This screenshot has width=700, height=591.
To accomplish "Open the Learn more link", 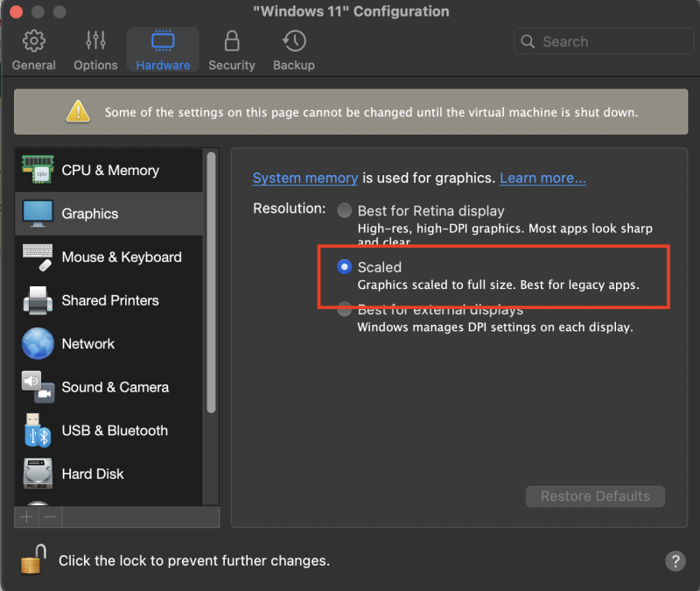I will click(542, 178).
